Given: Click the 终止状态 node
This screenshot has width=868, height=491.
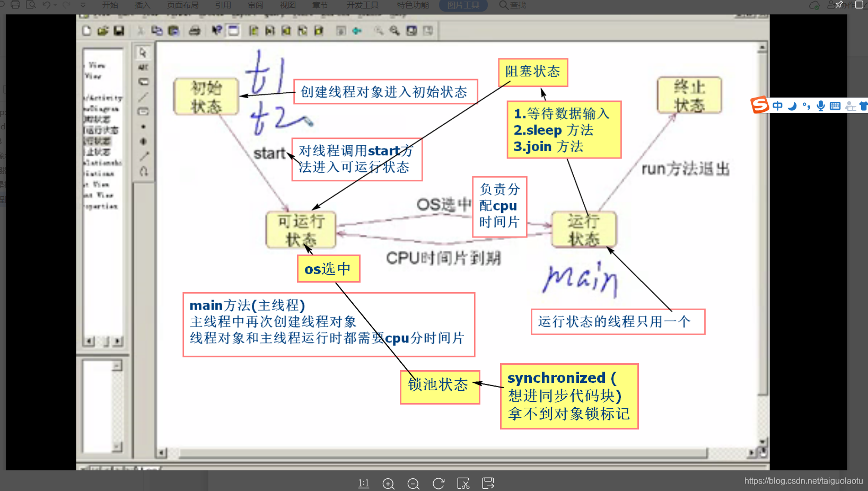Looking at the screenshot, I should click(x=689, y=95).
